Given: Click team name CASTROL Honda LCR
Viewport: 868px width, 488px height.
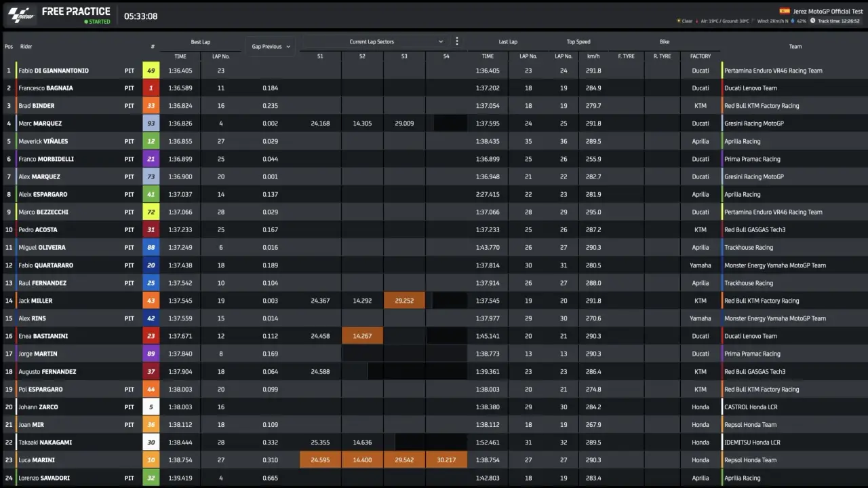Looking at the screenshot, I should (751, 407).
